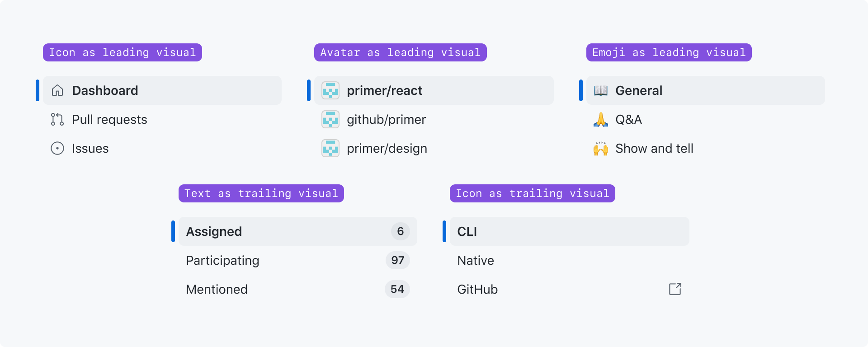Open the Participating filter

point(298,260)
